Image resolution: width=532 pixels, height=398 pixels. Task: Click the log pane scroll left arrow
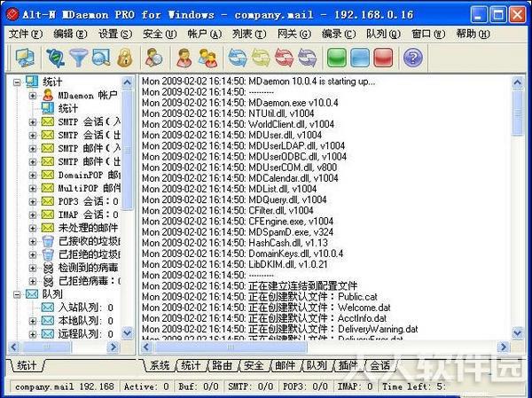coord(146,347)
